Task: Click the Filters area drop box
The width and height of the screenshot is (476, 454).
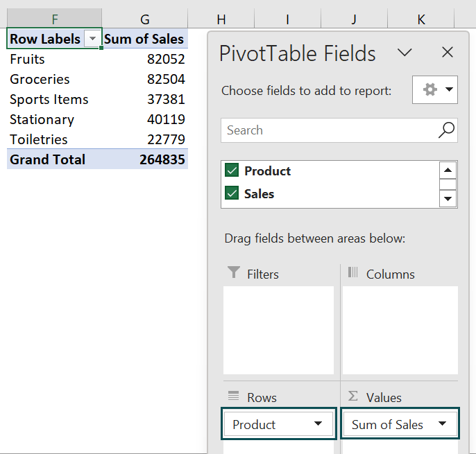Action: (278, 330)
